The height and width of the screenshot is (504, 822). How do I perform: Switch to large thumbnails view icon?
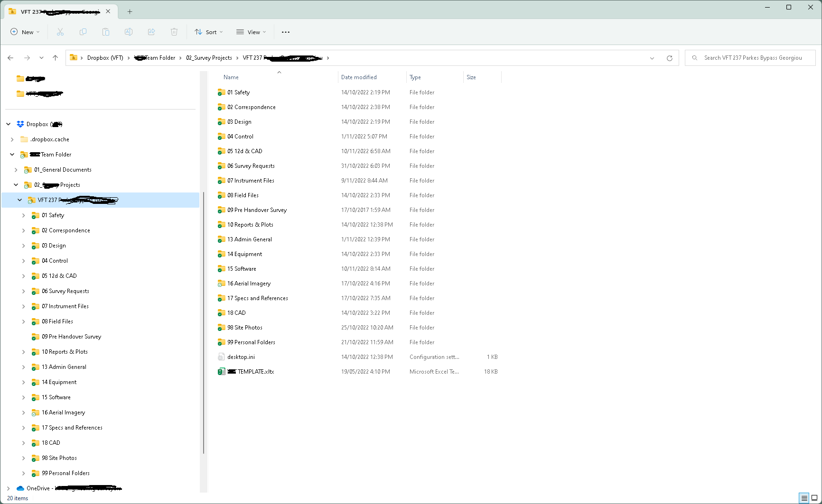(x=814, y=498)
